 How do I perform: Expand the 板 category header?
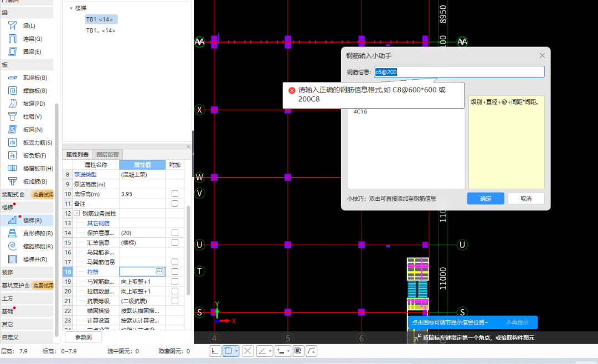[x=27, y=65]
